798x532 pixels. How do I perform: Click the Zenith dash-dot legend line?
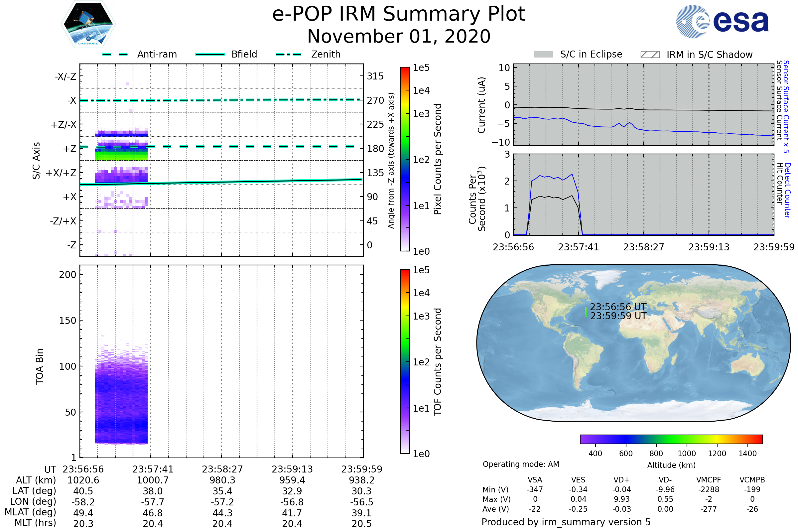click(x=288, y=54)
